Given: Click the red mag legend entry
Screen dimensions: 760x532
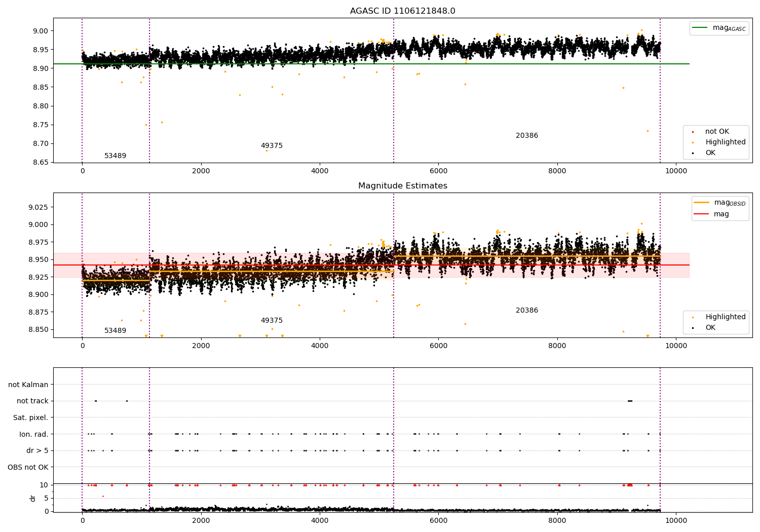Looking at the screenshot, I should pos(711,214).
